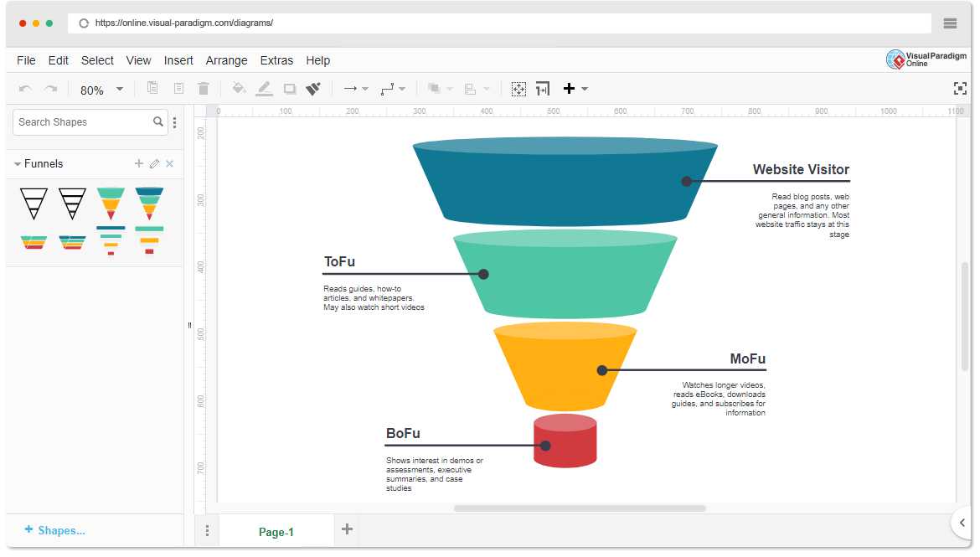Click the search magnifier in Search Shapes
The height and width of the screenshot is (557, 980).
158,121
